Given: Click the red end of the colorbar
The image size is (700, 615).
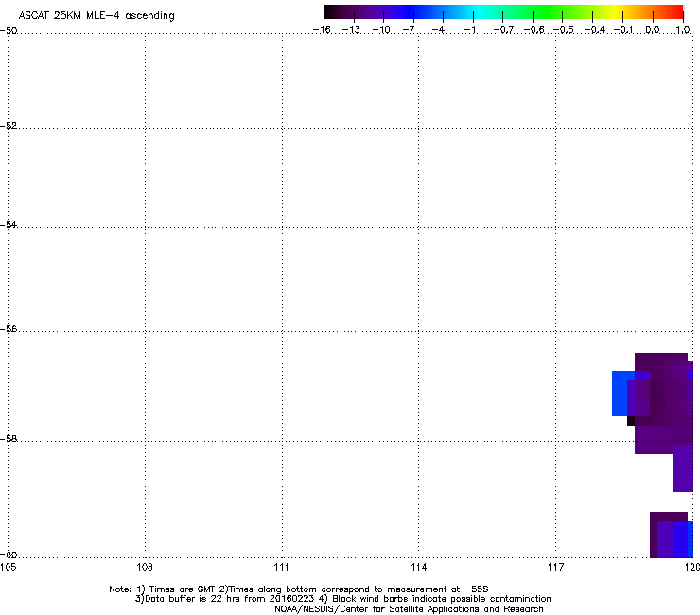Looking at the screenshot, I should [x=676, y=12].
